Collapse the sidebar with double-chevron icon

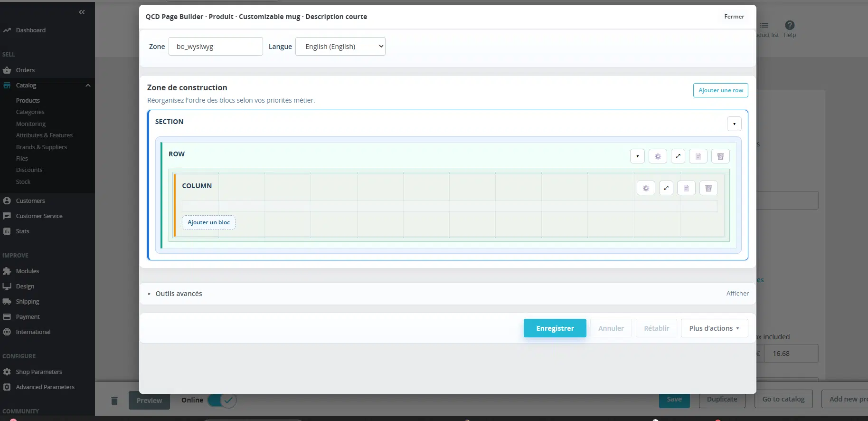pos(82,12)
